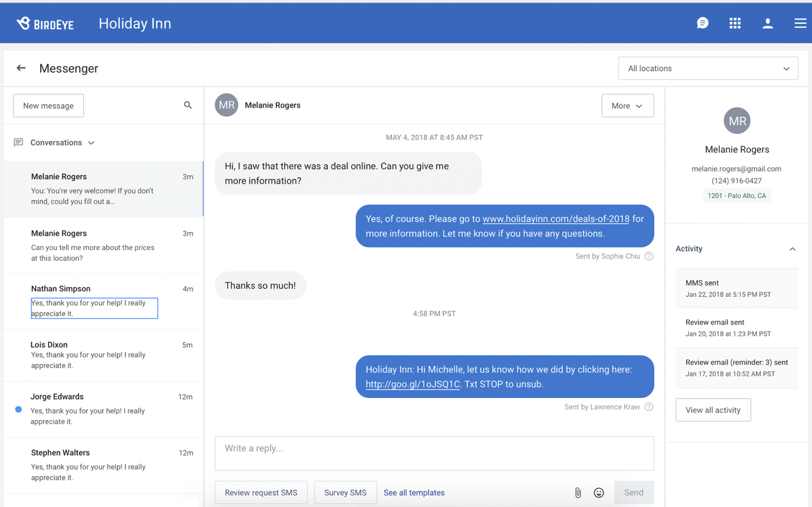
Task: Open the Conversations filter dropdown
Action: pos(62,142)
